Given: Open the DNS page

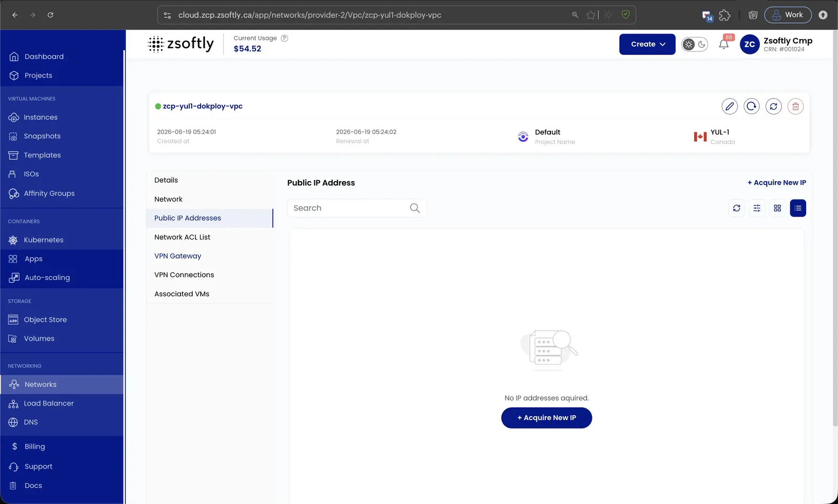Looking at the screenshot, I should click(x=31, y=422).
